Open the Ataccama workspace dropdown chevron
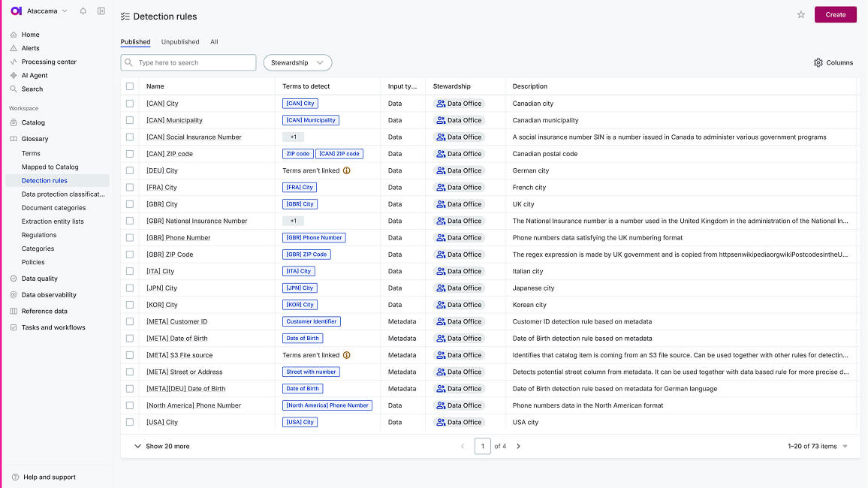This screenshot has height=488, width=868. point(65,11)
